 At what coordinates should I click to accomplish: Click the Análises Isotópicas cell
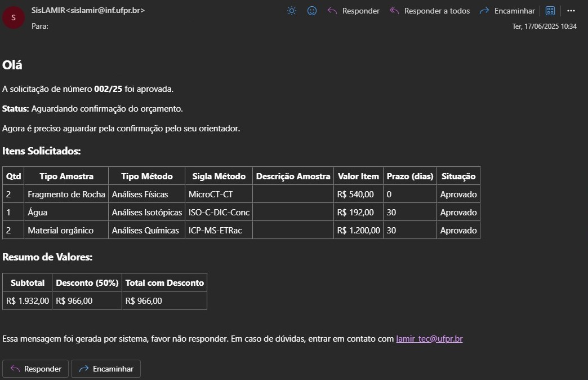146,213
